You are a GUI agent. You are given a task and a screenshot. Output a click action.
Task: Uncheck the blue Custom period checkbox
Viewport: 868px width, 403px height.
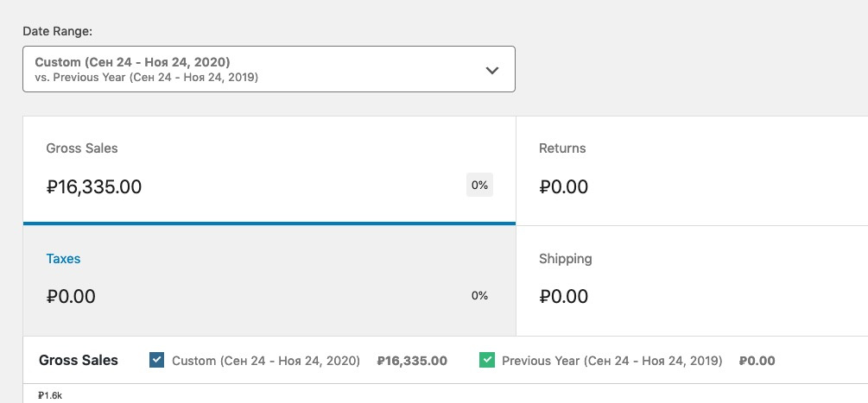point(157,361)
